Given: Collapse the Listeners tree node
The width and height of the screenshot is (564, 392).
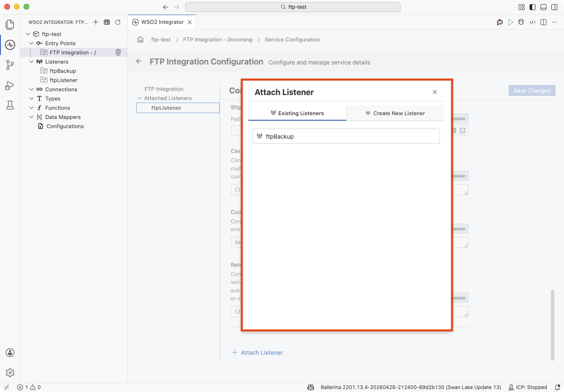Looking at the screenshot, I should (31, 62).
